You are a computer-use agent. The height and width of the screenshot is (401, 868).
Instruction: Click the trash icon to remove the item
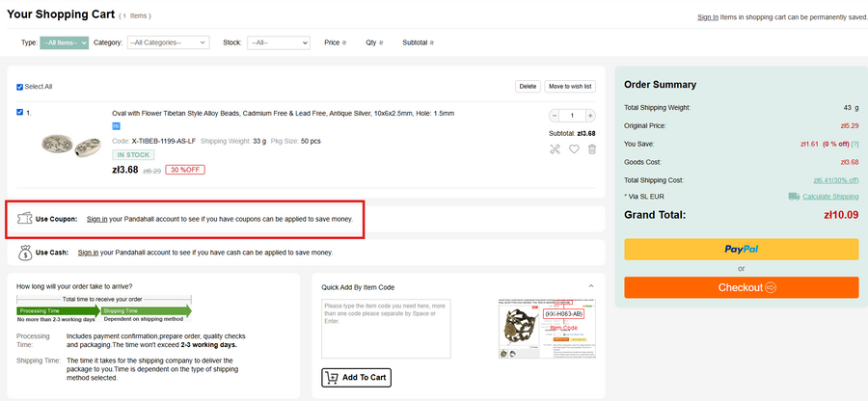(592, 149)
